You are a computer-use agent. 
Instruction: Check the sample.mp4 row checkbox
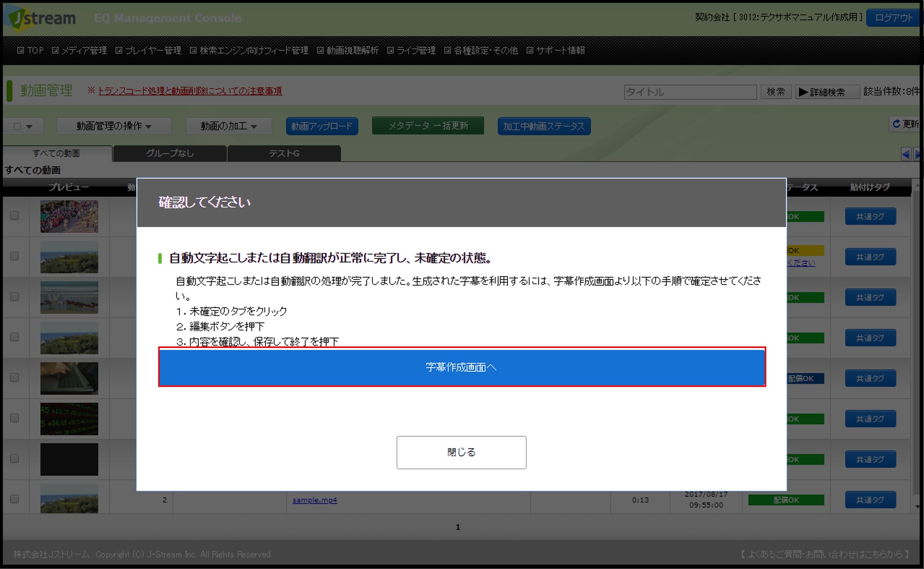click(x=15, y=499)
